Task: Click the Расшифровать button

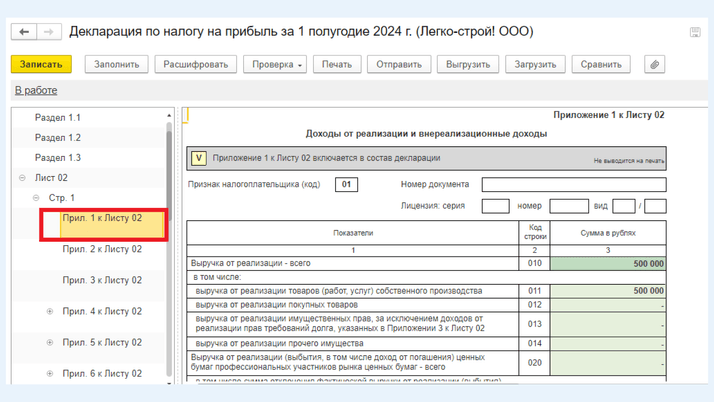Action: click(195, 64)
